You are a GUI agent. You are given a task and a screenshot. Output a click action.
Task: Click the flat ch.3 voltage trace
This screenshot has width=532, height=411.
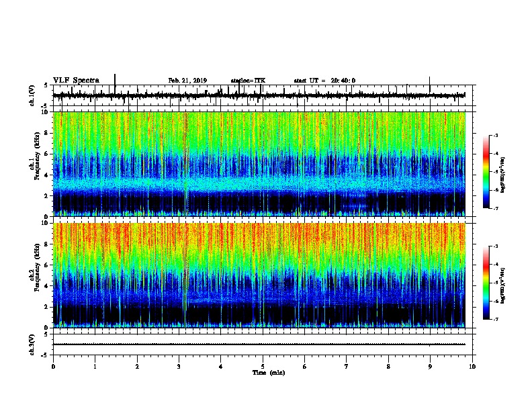(259, 345)
